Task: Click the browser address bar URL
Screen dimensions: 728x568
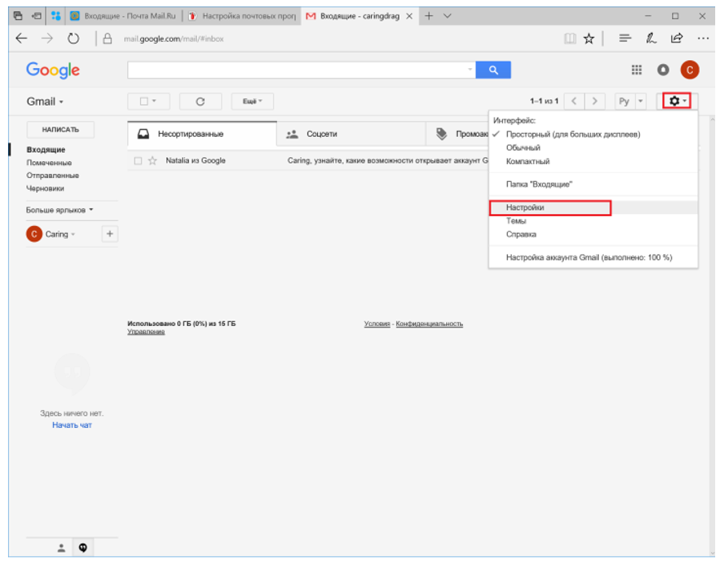Action: (174, 39)
